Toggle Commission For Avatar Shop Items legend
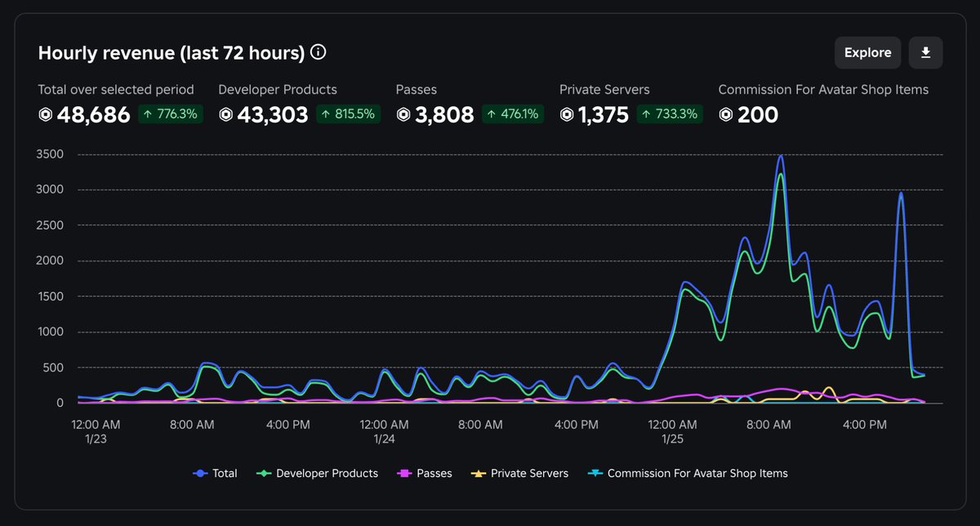This screenshot has width=980, height=526. (688, 473)
